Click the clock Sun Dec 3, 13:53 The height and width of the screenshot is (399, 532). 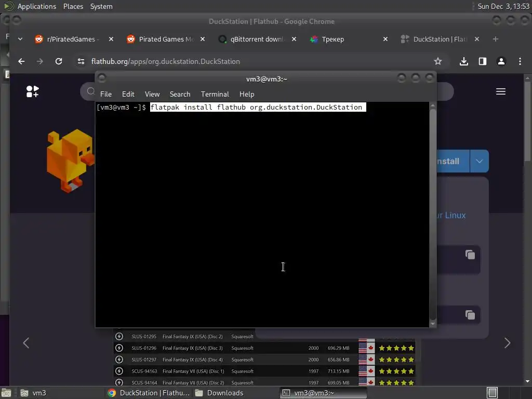503,6
